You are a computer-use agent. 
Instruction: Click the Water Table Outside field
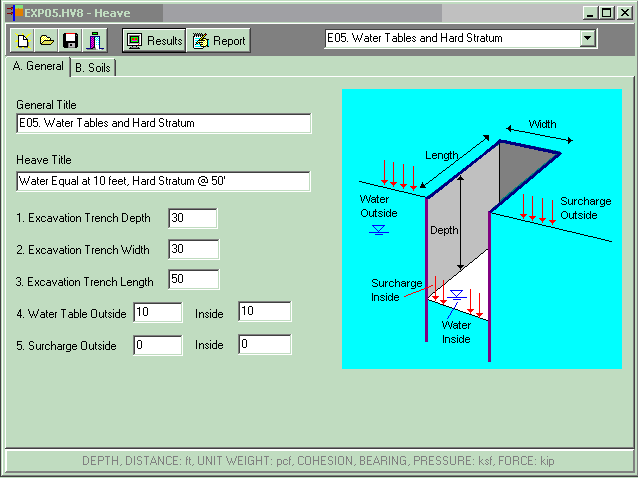pyautogui.click(x=158, y=312)
